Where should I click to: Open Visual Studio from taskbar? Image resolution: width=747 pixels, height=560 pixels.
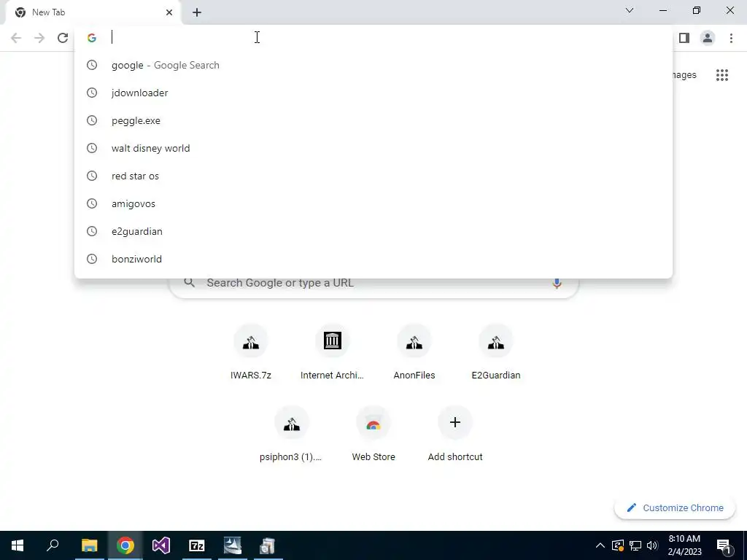[x=160, y=545]
